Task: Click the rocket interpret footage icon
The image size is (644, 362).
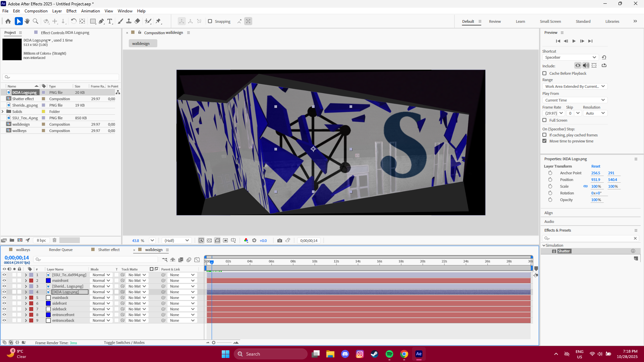Action: click(x=28, y=240)
